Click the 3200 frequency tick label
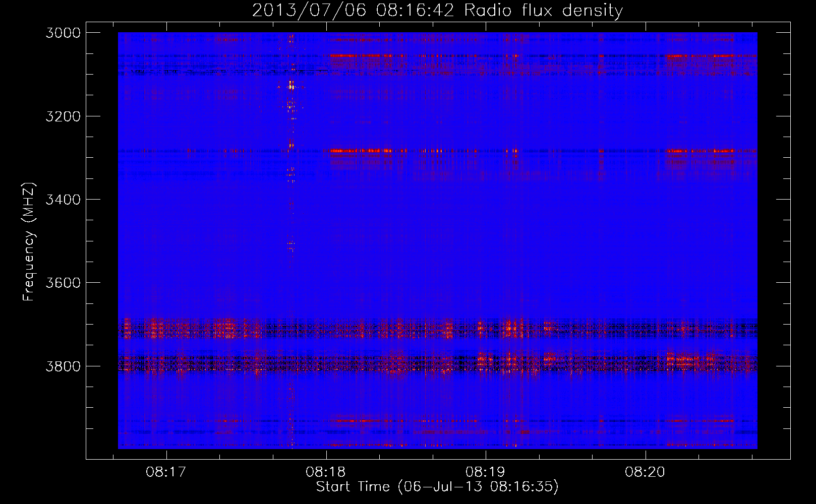The height and width of the screenshot is (504, 816). (x=63, y=116)
